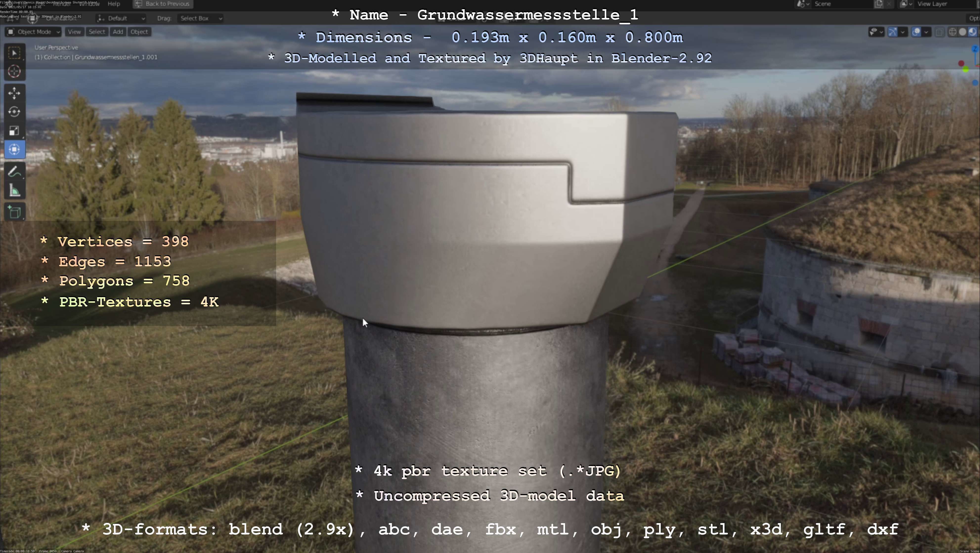Click the View Layer name field
This screenshot has height=553, width=980.
(945, 4)
